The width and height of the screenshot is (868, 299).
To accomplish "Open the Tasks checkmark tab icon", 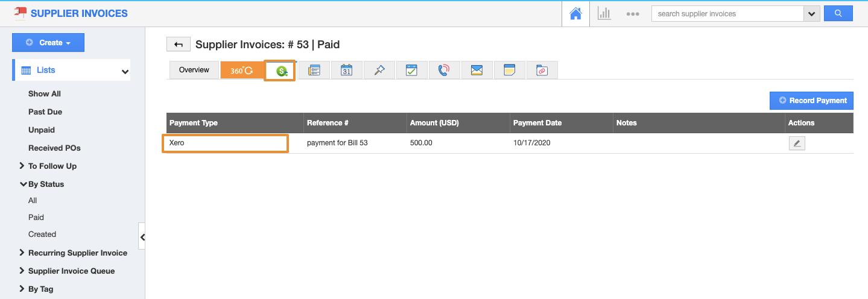I will [x=411, y=71].
